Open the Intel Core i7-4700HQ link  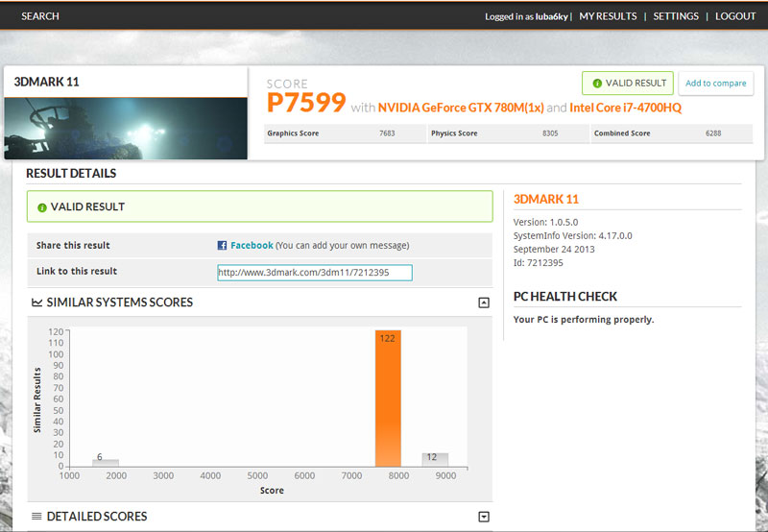pyautogui.click(x=625, y=108)
